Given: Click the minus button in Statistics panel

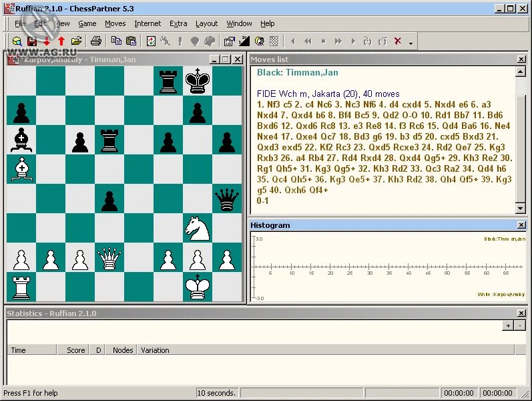Looking at the screenshot, I should [x=520, y=325].
